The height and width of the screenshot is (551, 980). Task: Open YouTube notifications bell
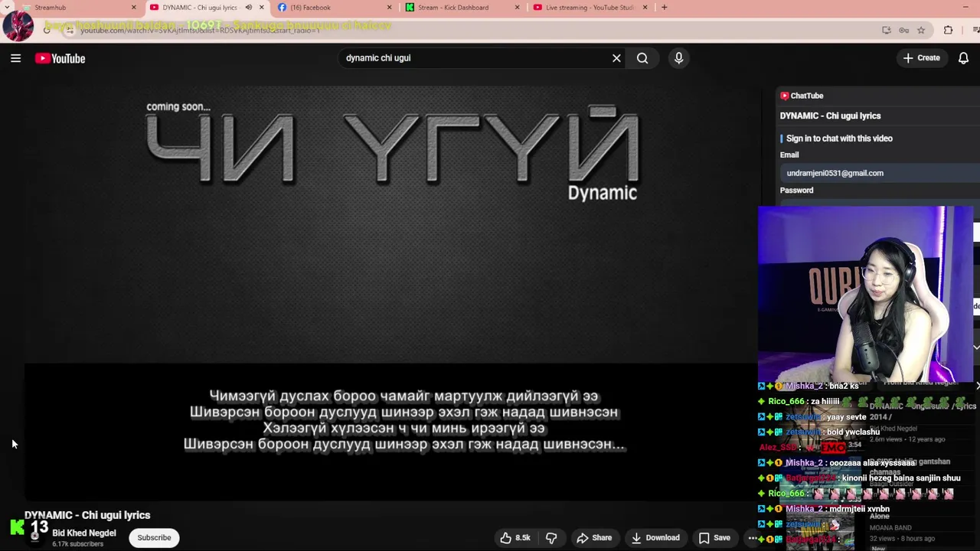[963, 58]
